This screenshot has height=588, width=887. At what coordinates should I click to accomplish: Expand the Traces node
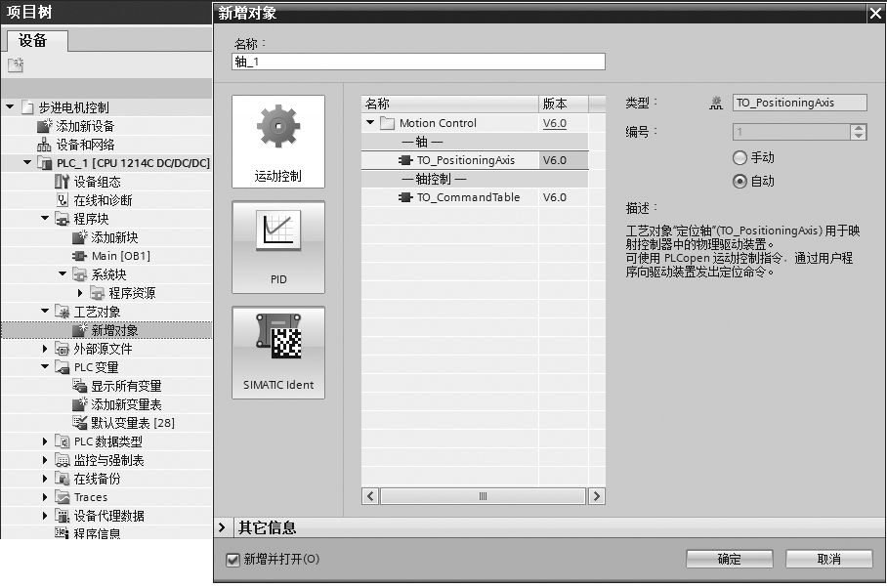click(x=45, y=497)
